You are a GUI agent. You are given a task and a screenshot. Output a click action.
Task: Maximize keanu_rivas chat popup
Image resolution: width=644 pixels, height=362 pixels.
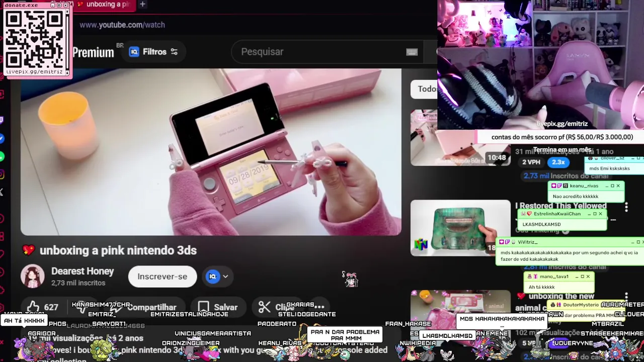coord(612,186)
